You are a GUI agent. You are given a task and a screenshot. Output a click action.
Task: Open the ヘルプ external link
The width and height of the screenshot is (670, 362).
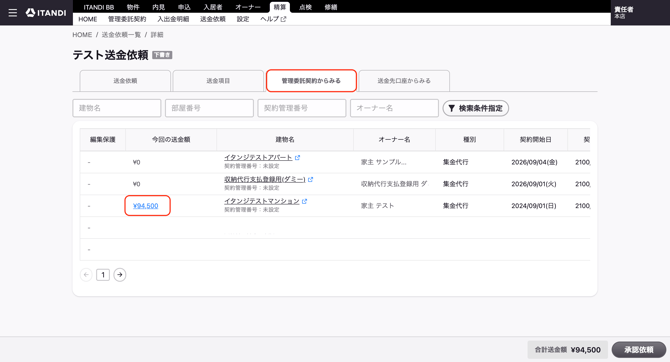pyautogui.click(x=273, y=19)
